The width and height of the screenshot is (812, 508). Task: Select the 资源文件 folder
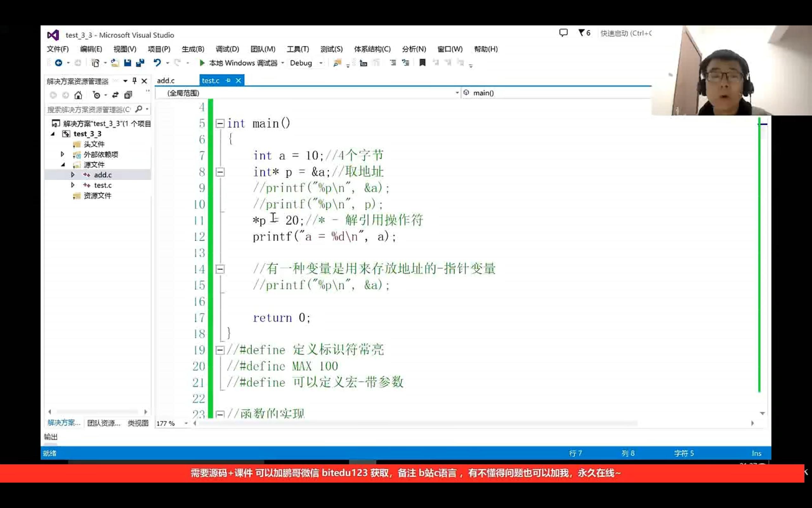(x=97, y=196)
